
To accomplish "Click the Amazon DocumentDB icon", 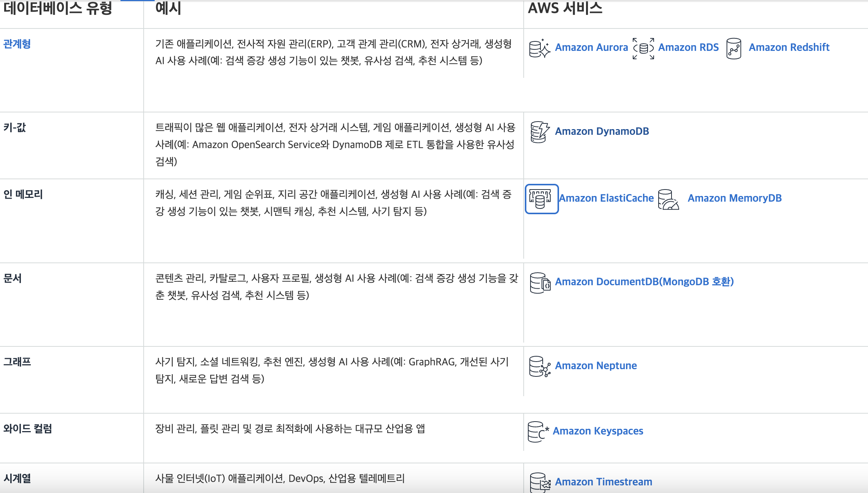I will 540,283.
